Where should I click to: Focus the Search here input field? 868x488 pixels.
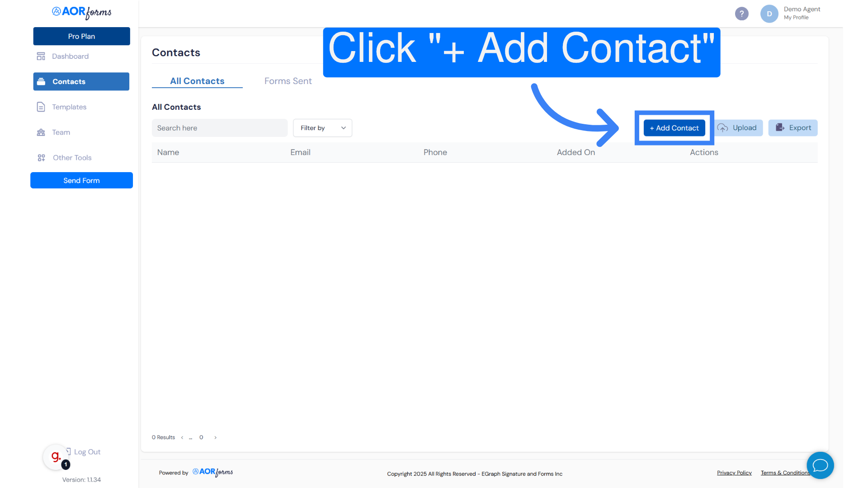(x=220, y=128)
